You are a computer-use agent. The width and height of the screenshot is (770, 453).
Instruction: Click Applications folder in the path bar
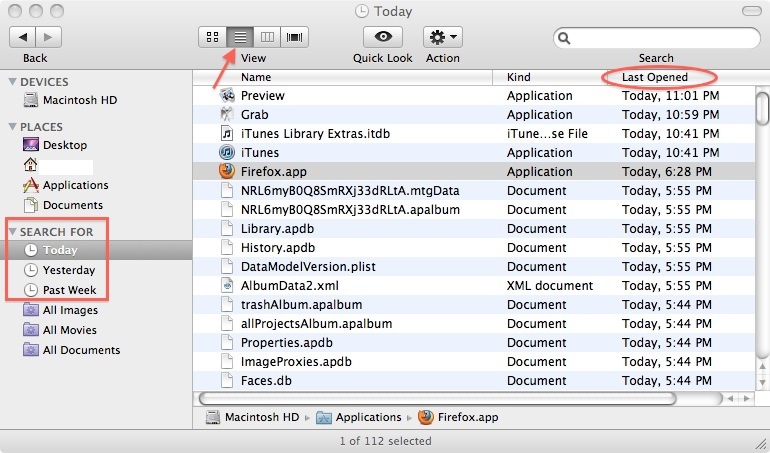point(358,417)
